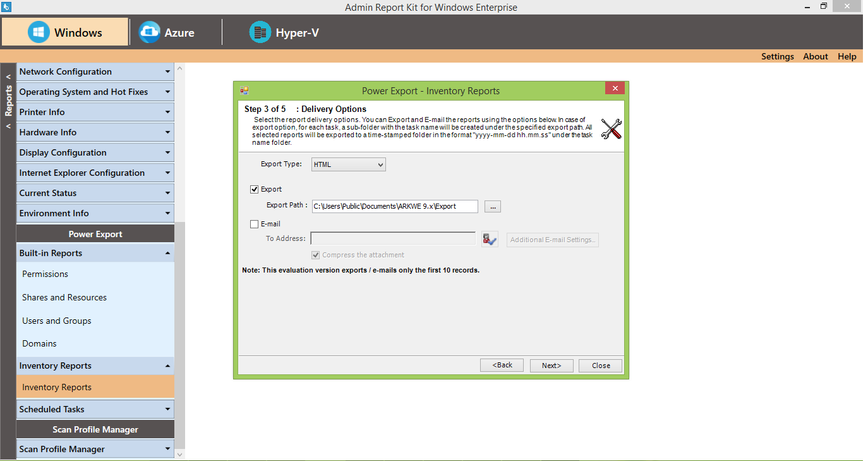The height and width of the screenshot is (461, 868).
Task: Enable the E-mail checkbox
Action: (255, 224)
